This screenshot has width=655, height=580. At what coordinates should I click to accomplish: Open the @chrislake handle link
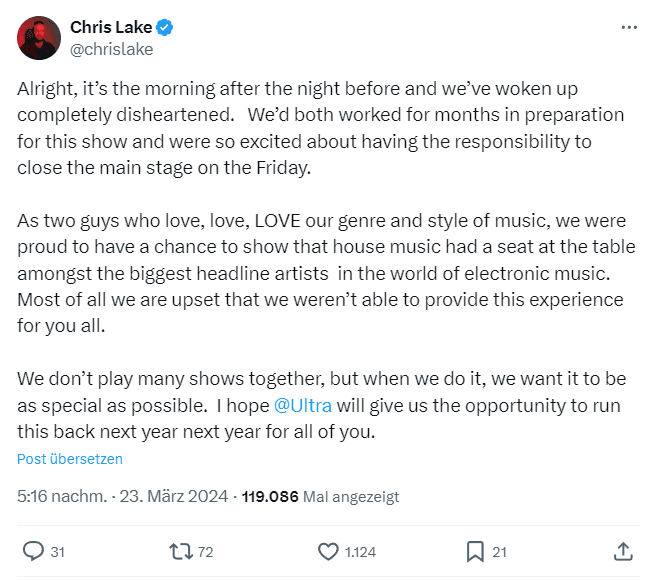pos(111,48)
